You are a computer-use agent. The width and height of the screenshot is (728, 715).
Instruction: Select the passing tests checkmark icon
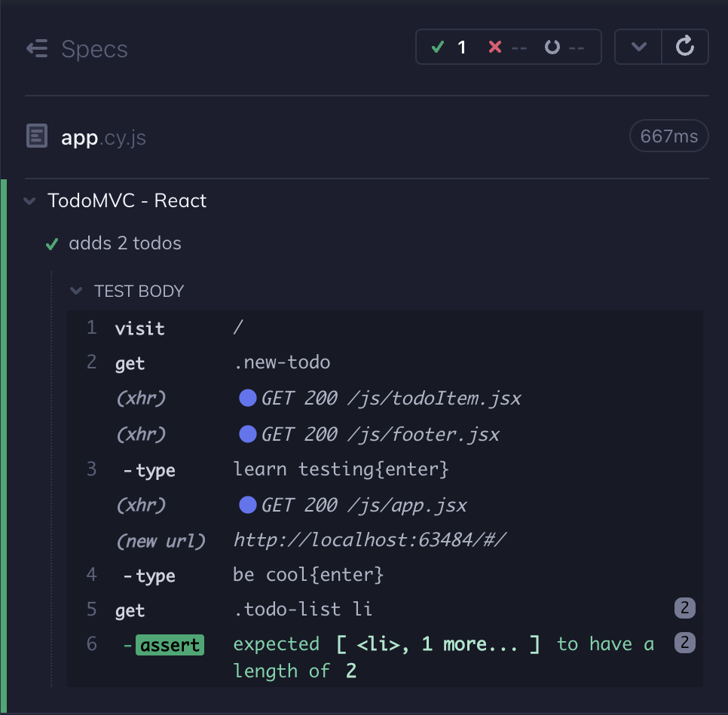[x=438, y=46]
